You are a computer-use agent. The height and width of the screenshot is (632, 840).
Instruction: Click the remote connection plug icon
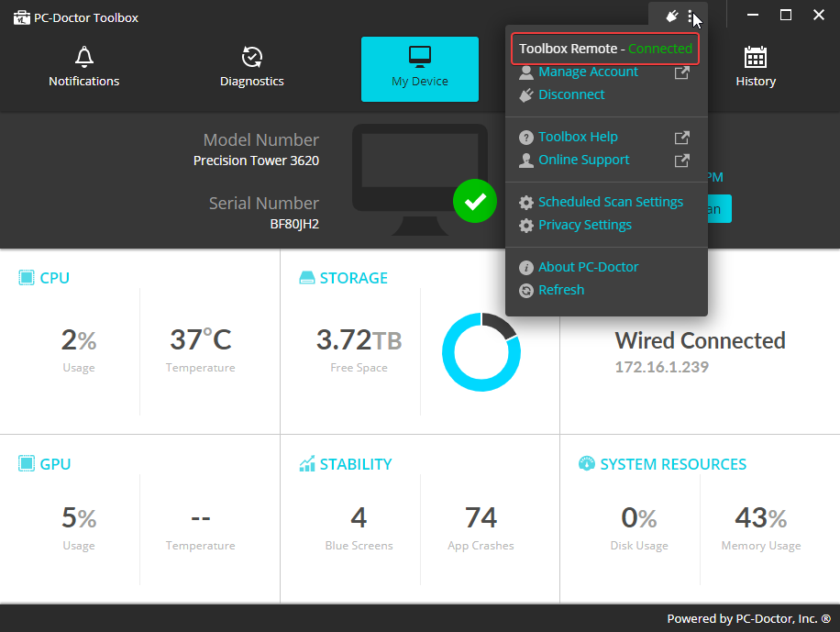pyautogui.click(x=672, y=17)
